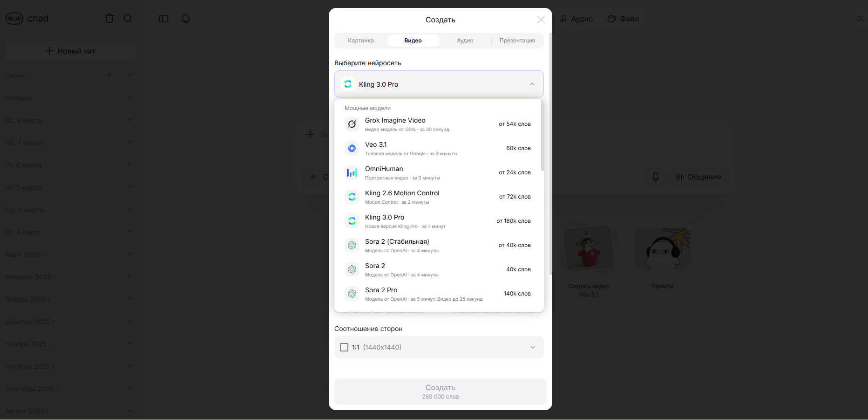The image size is (868, 420).
Task: Click the microphone icon in chat input
Action: (x=655, y=177)
